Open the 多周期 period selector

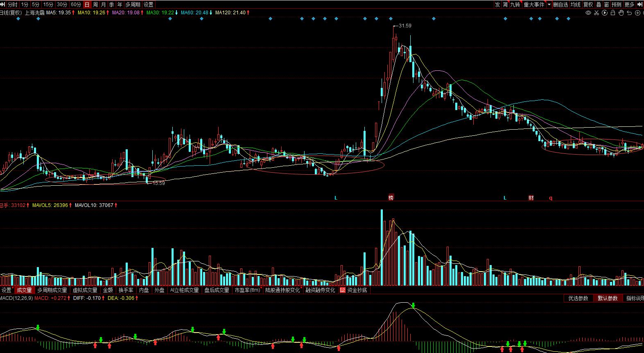coord(133,4)
